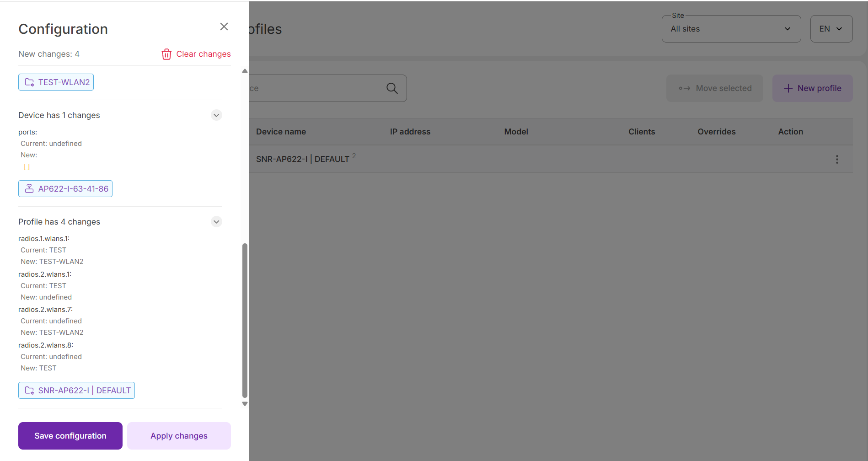
Task: Click the Model column header
Action: point(516,132)
